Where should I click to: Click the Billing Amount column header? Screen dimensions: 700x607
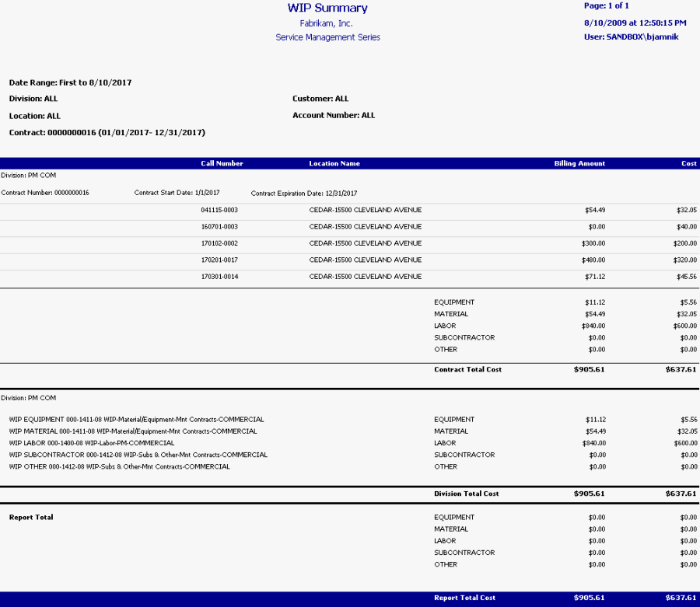(x=579, y=164)
